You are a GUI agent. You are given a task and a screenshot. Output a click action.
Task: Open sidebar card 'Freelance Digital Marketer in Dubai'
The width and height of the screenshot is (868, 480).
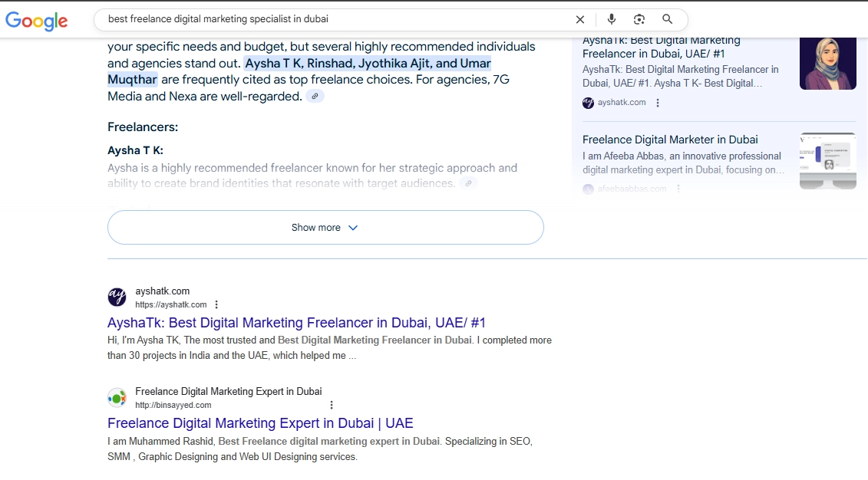coord(670,140)
